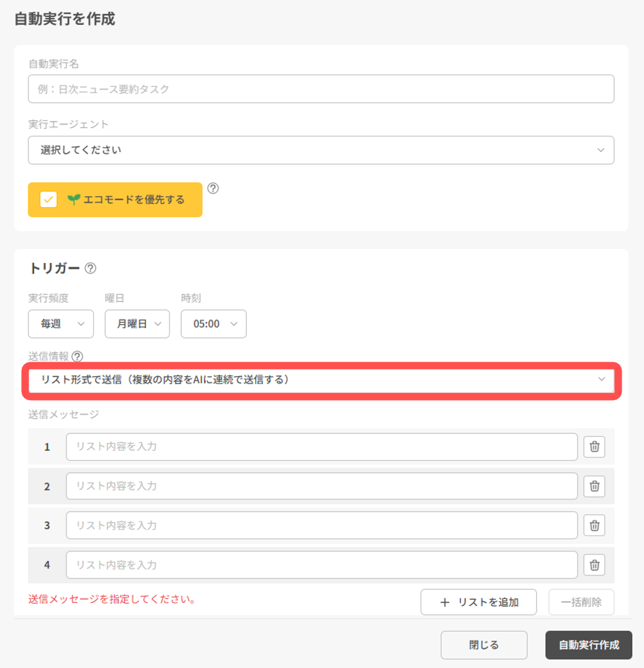Click list content input for row 2
The image size is (644, 668).
322,486
